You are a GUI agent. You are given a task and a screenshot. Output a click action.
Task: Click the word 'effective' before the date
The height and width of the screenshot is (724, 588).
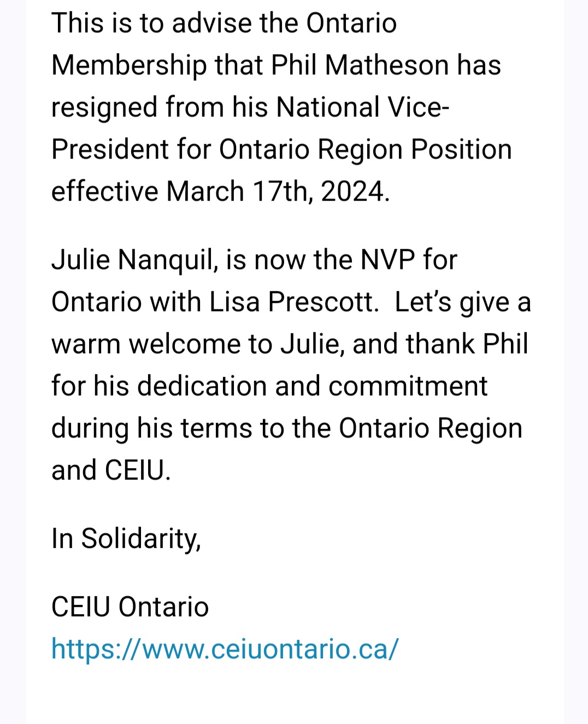(104, 191)
